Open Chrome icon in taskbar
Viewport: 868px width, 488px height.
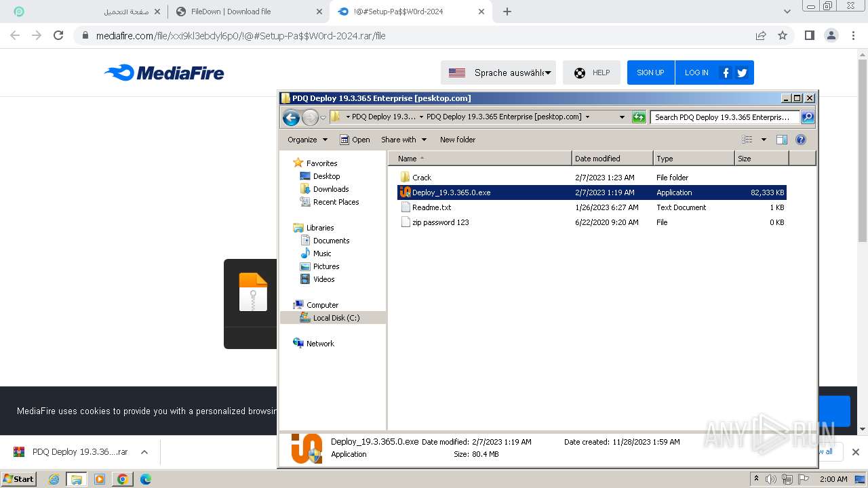point(122,479)
